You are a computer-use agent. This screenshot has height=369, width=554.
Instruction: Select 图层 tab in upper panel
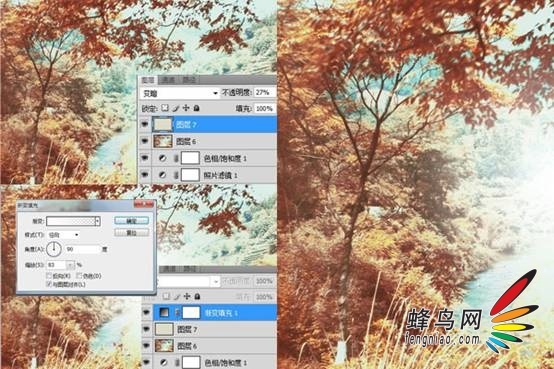(148, 80)
